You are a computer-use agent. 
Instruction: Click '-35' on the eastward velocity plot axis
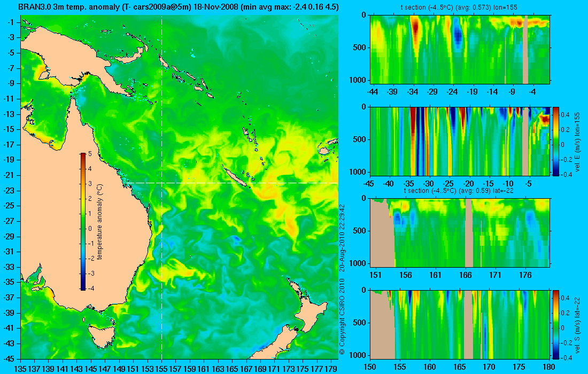pos(409,184)
